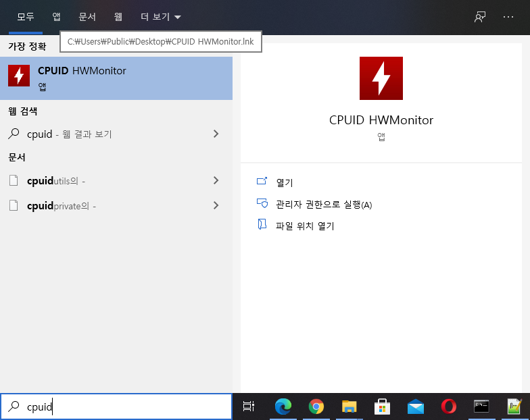The image size is (530, 420).
Task: Click the search box containing cpuid
Action: (116, 406)
